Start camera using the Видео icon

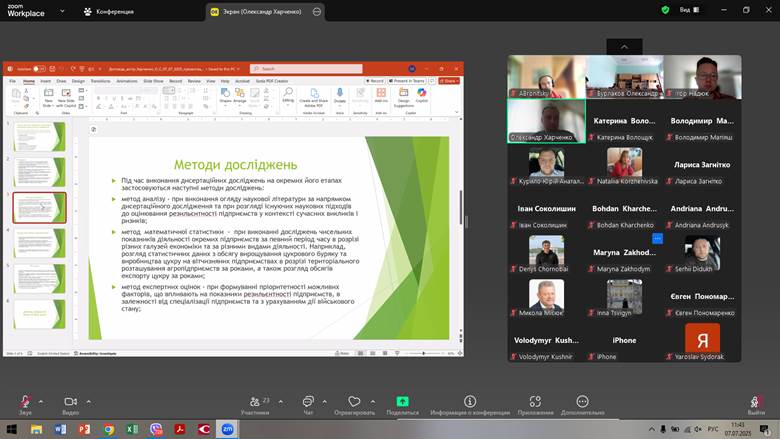click(70, 401)
